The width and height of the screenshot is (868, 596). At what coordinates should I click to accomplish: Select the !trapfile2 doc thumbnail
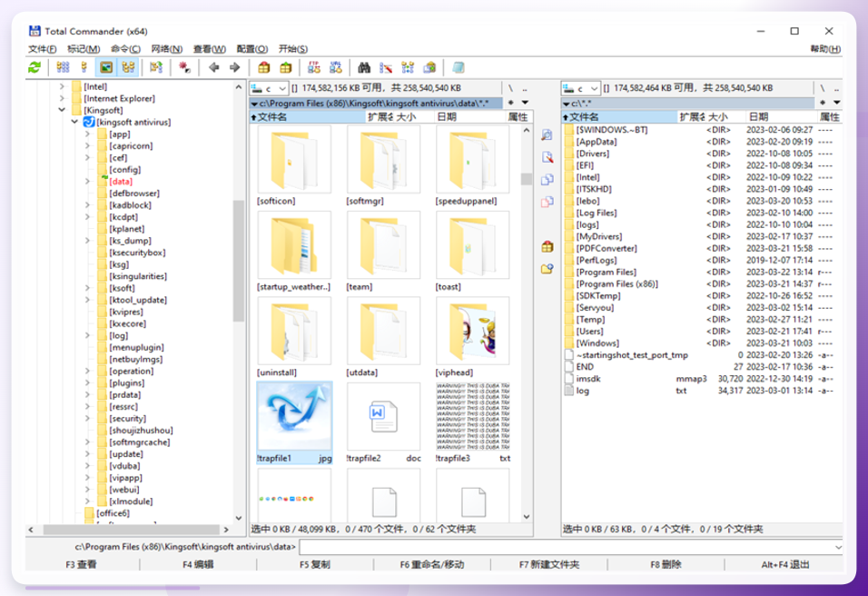(384, 422)
